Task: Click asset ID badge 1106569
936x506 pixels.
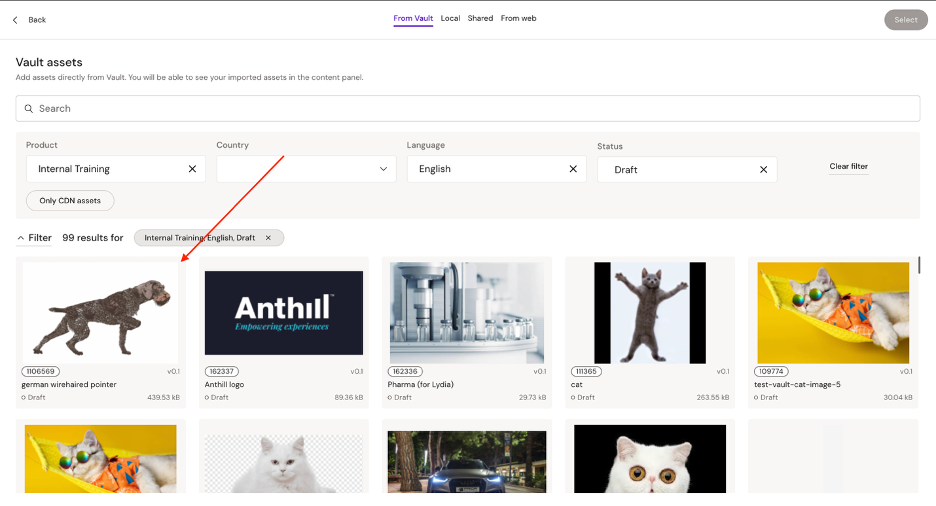Action: click(x=40, y=371)
